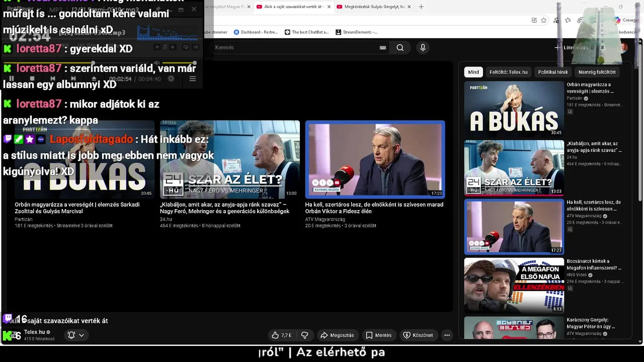
Task: Open PotPlayer settings gear icon
Action: click(x=171, y=78)
